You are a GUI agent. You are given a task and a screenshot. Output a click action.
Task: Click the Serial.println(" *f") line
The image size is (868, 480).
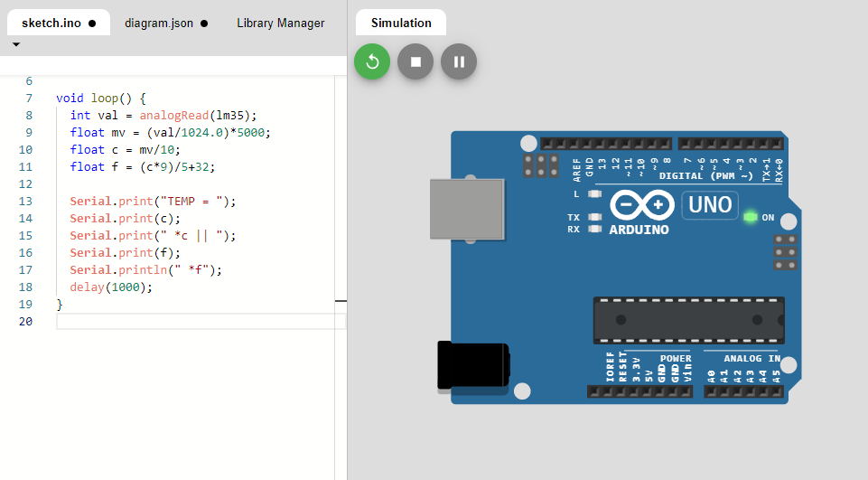point(145,270)
